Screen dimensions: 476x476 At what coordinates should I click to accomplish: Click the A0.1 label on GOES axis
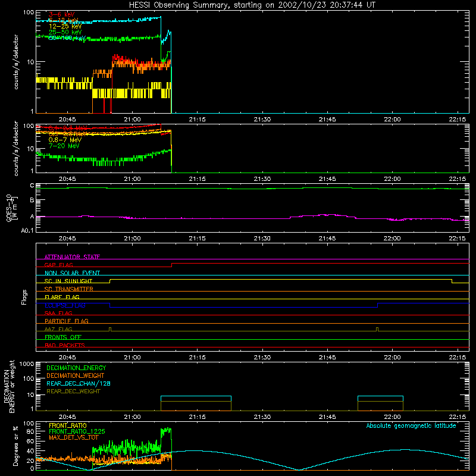coord(27,230)
